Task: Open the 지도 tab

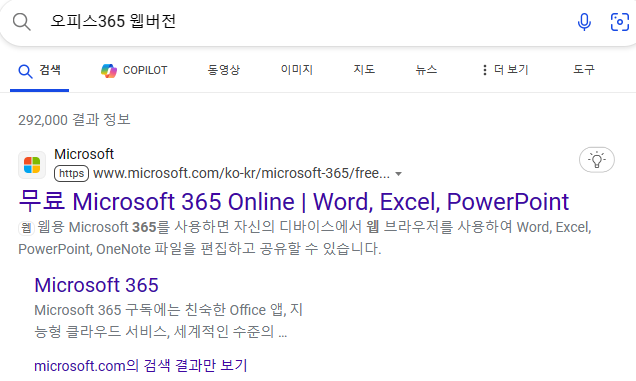Action: click(x=364, y=70)
